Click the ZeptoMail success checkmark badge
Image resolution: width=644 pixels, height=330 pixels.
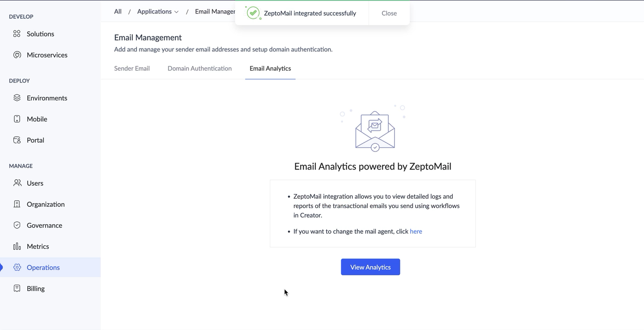(253, 13)
